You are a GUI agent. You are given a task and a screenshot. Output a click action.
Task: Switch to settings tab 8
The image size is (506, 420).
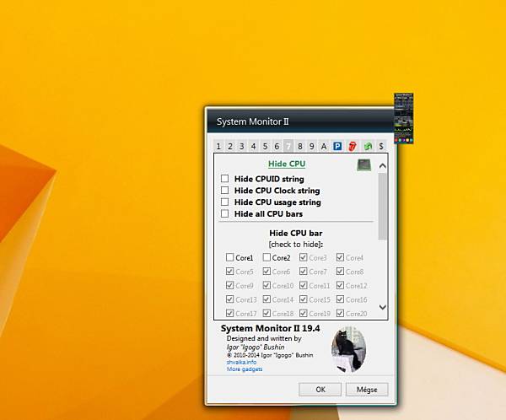pos(299,146)
